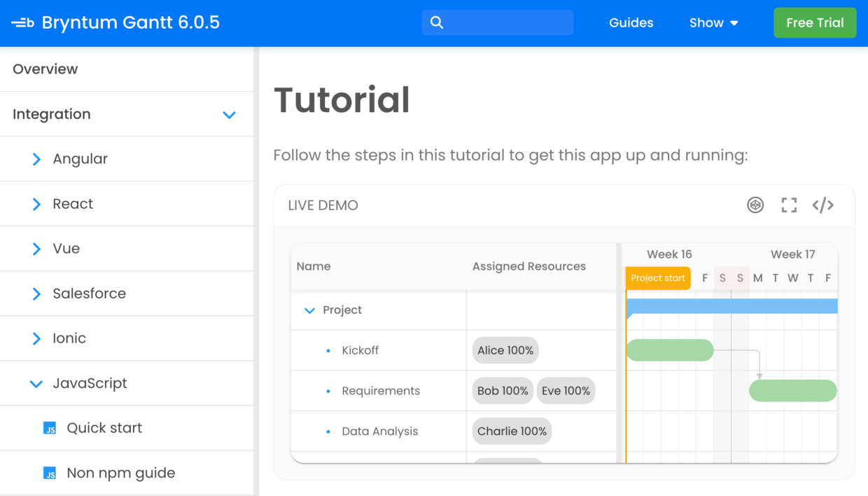Click the Project start marker label
Screen dimensions: 868x496
click(x=658, y=278)
